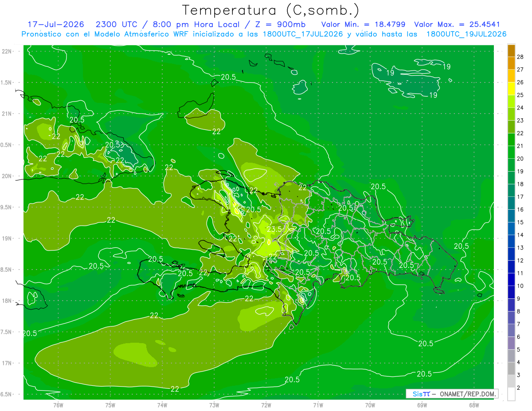Click the '18N' latitude label
The width and height of the screenshot is (532, 411).
(x=7, y=301)
